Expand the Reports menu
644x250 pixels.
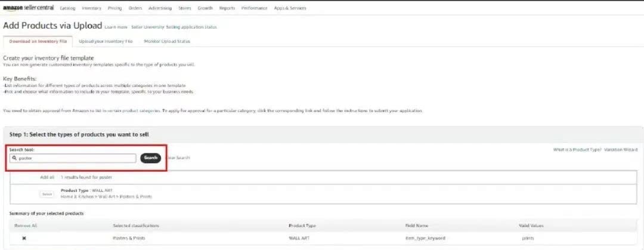(x=227, y=8)
